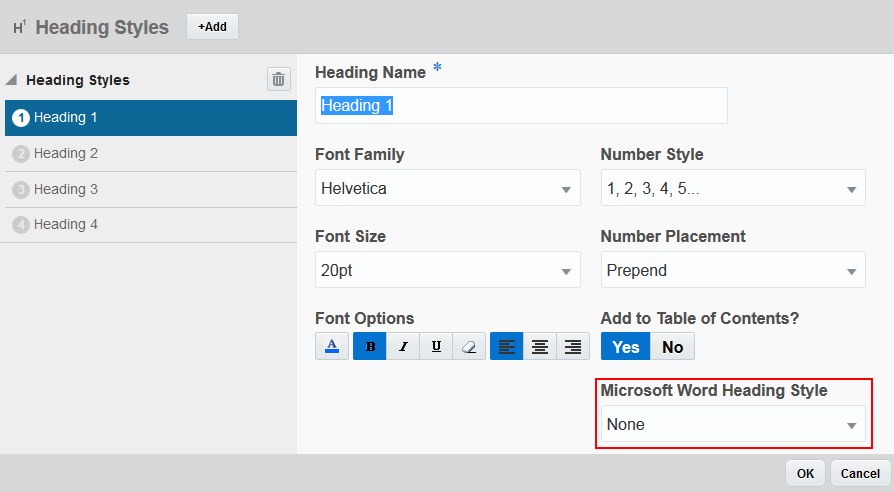Align heading text left
The width and height of the screenshot is (894, 492).
(x=507, y=347)
